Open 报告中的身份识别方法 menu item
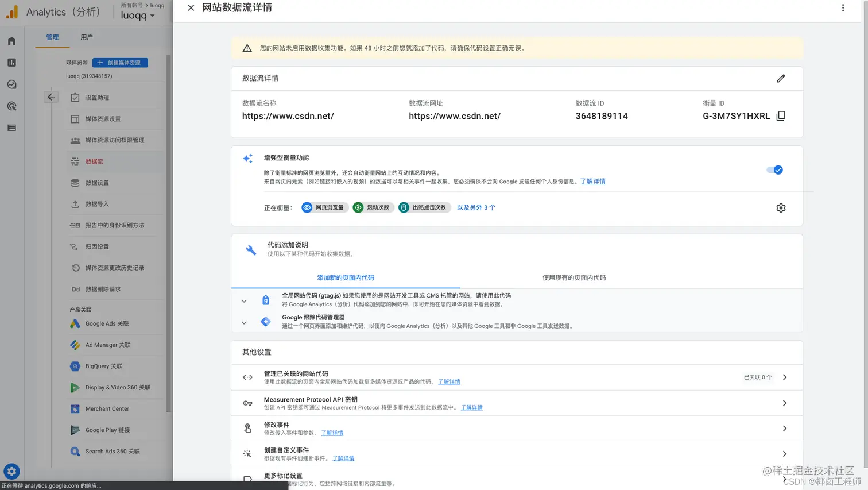This screenshot has height=490, width=868. pyautogui.click(x=115, y=225)
